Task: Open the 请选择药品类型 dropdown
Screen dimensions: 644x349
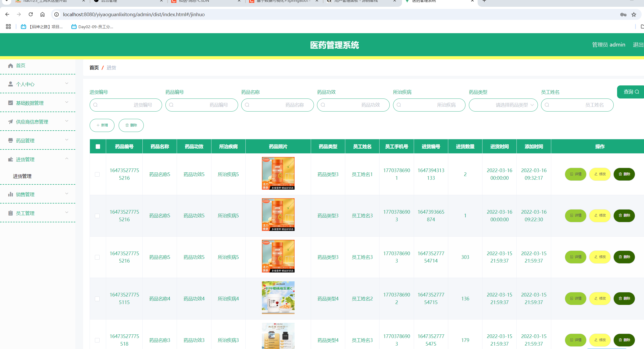Action: point(503,105)
